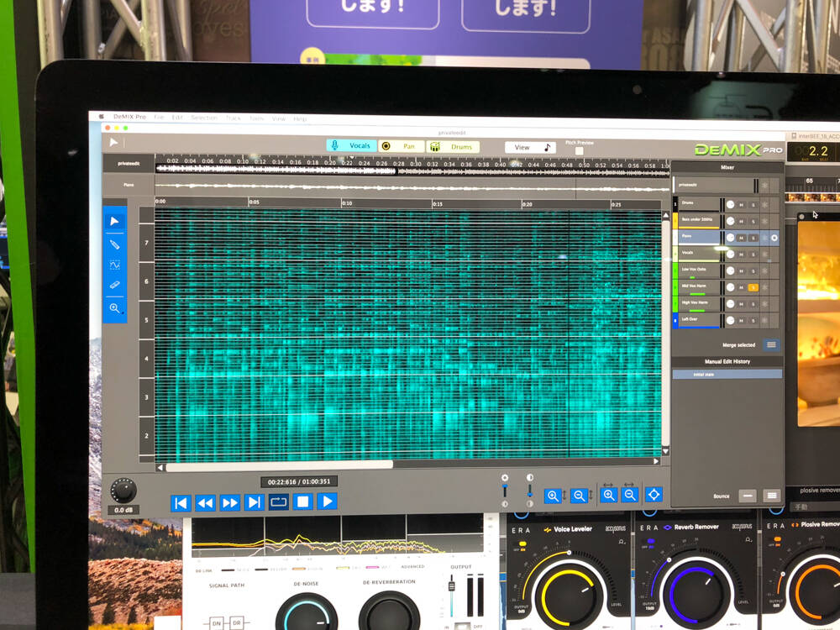The height and width of the screenshot is (630, 840).
Task: Click the fit-to-view target icon
Action: (654, 494)
